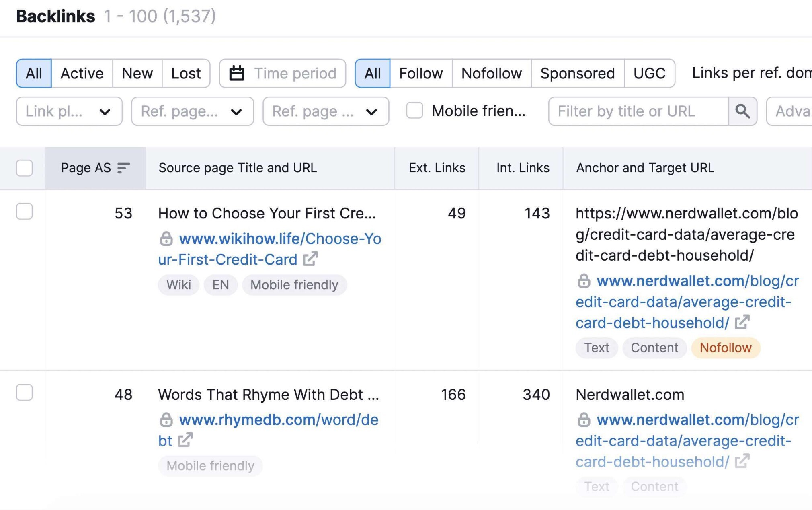Click the Time period button

click(x=283, y=73)
